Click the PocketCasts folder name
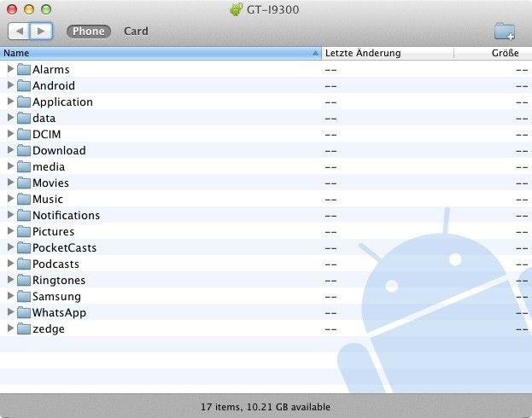532x418 pixels. pos(64,248)
